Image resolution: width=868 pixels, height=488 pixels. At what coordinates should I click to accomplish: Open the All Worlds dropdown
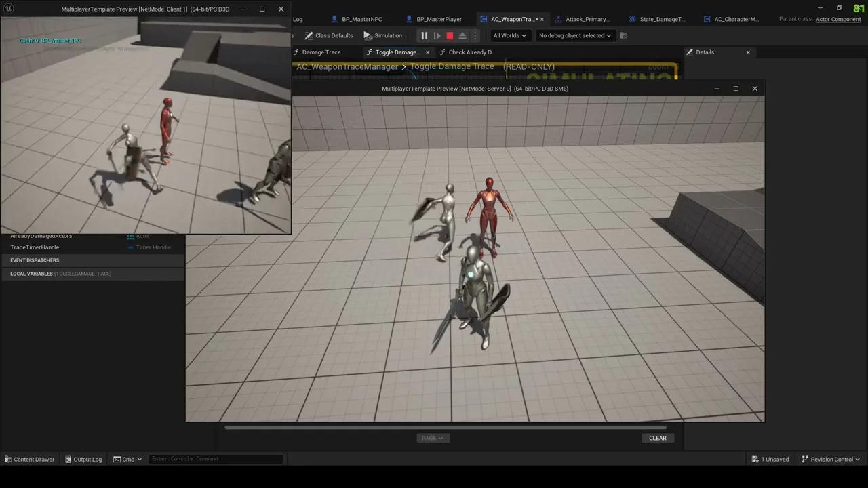pyautogui.click(x=509, y=35)
